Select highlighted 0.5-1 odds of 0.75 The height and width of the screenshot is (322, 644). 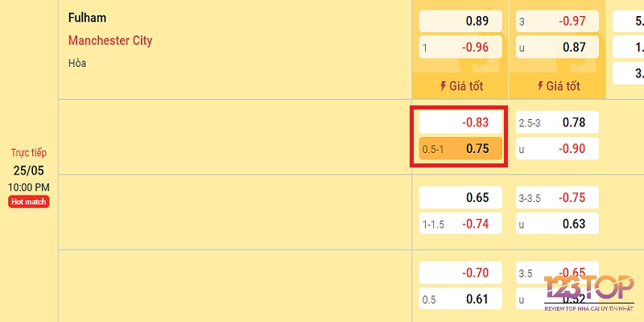[x=460, y=148]
